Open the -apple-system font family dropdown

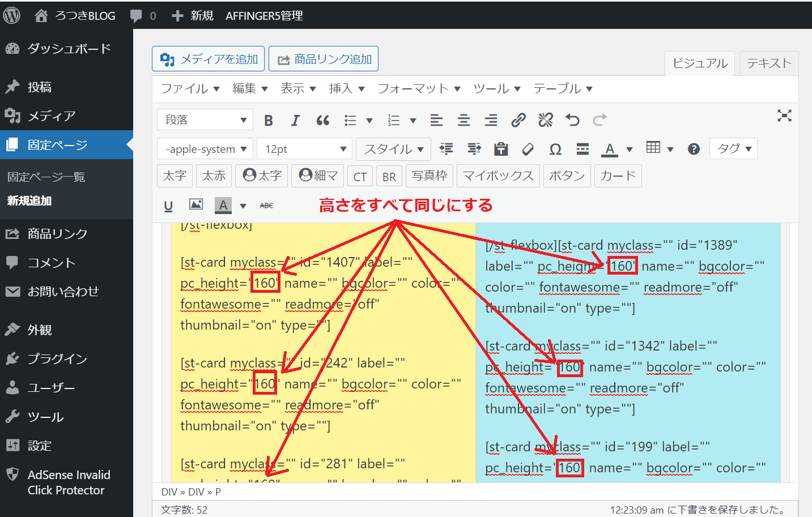pos(205,149)
